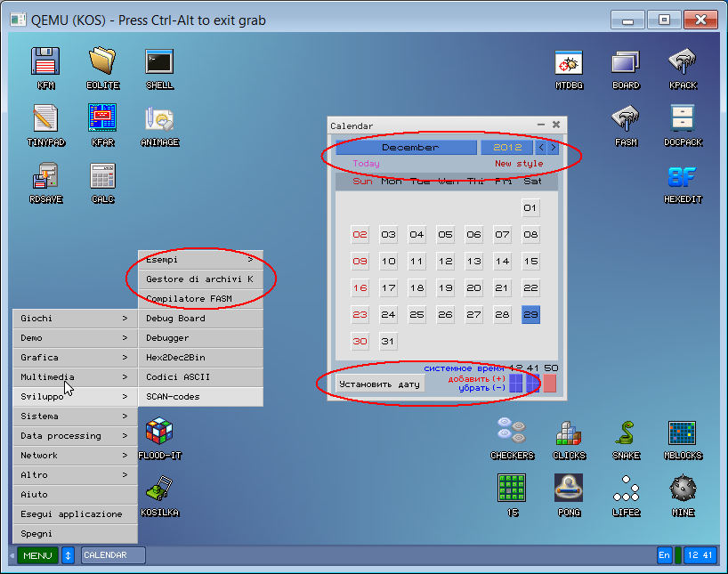Viewport: 728px width, 574px height.
Task: Expand the Giochi submenu
Action: [x=75, y=319]
